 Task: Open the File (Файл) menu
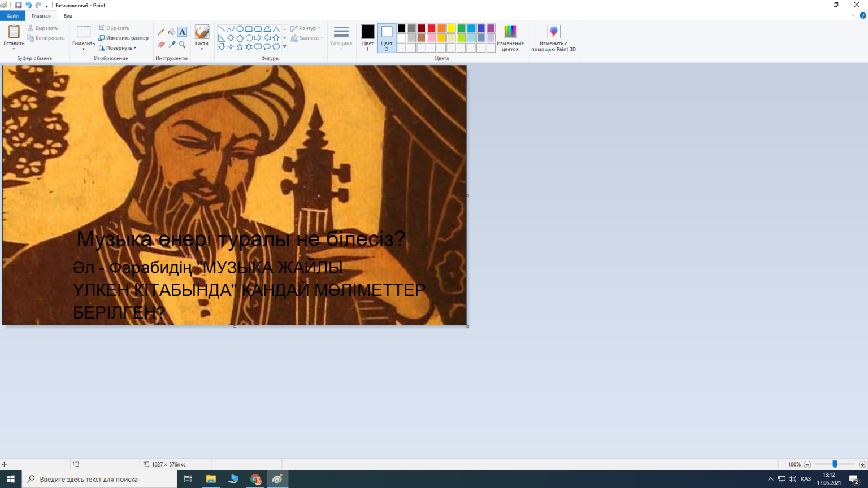12,16
